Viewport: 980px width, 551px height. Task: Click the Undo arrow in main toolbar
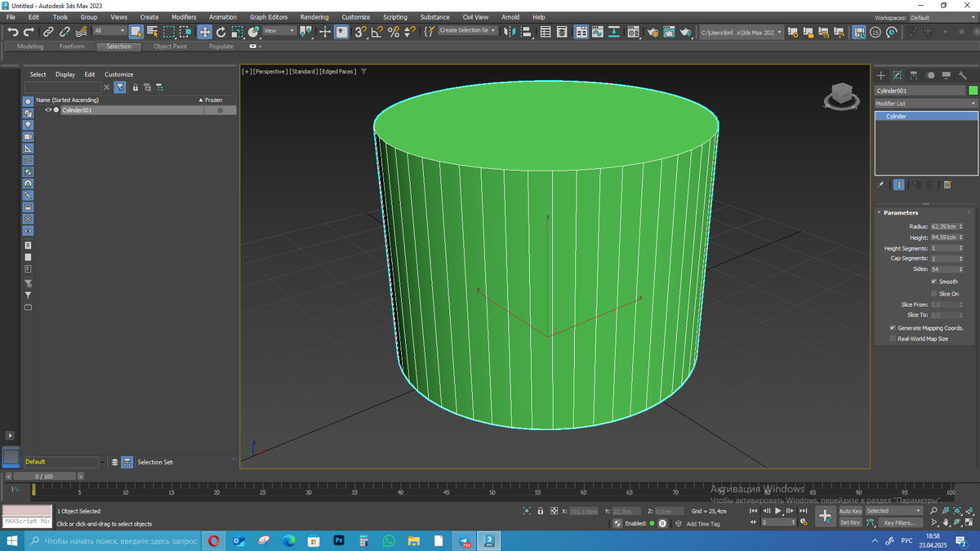pos(12,32)
